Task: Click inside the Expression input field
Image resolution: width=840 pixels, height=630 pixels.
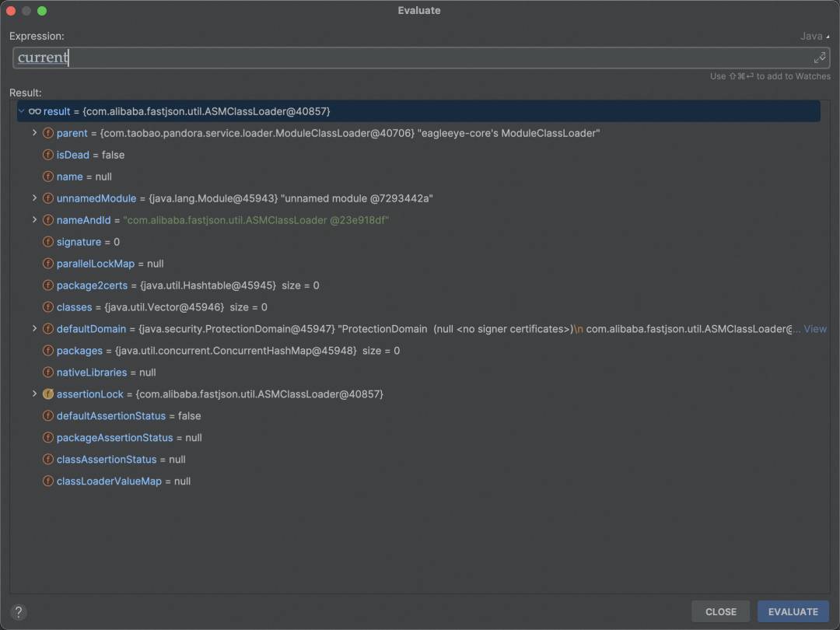Action: pyautogui.click(x=421, y=58)
